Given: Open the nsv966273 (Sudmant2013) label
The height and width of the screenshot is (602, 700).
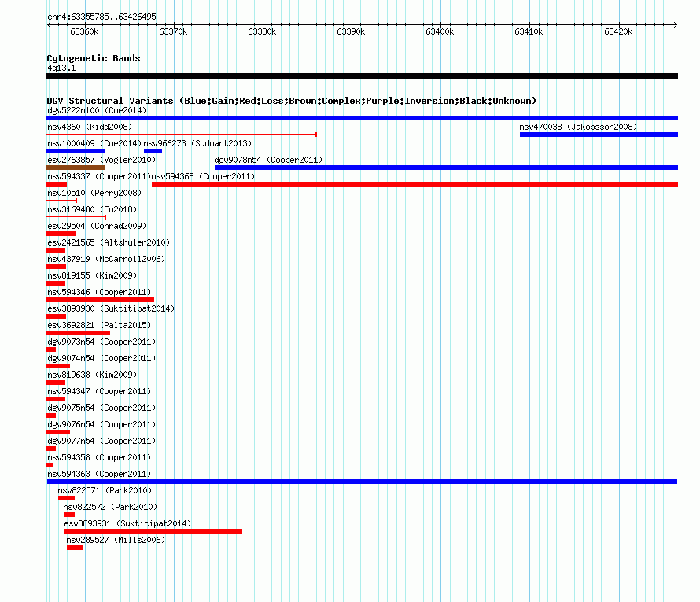Looking at the screenshot, I should pos(197,143).
